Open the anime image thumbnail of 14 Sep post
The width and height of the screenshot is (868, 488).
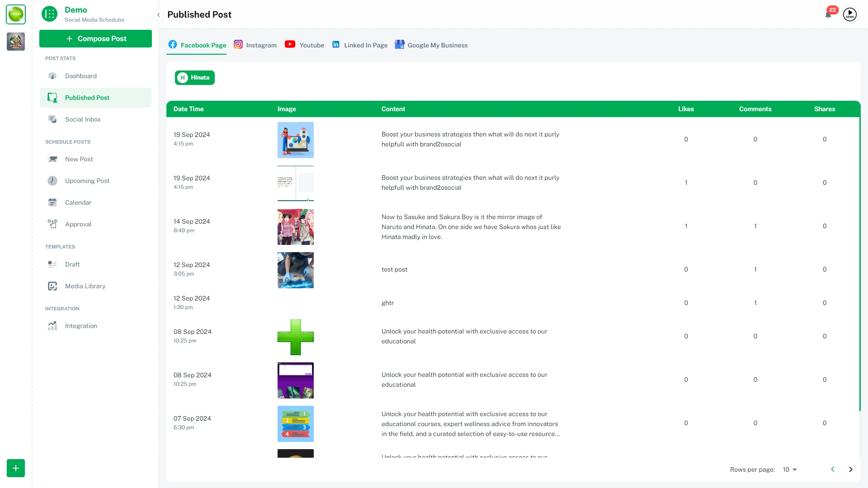296,227
